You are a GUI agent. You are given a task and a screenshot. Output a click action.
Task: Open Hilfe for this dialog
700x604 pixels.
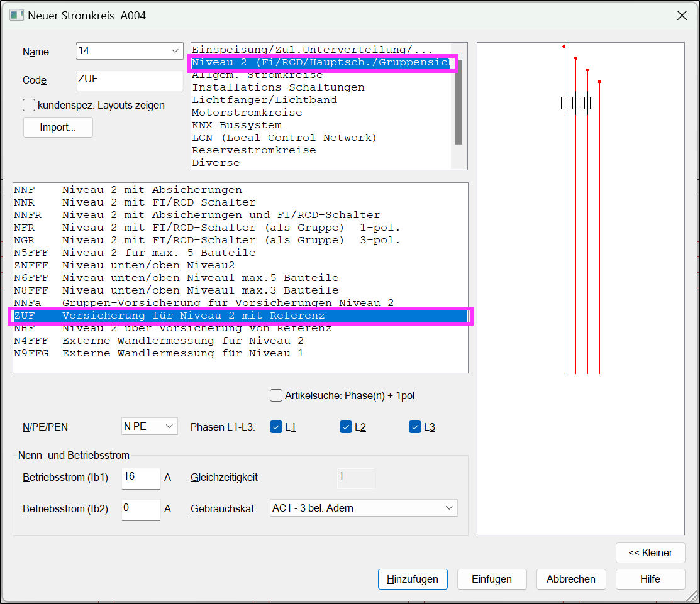pyautogui.click(x=650, y=579)
